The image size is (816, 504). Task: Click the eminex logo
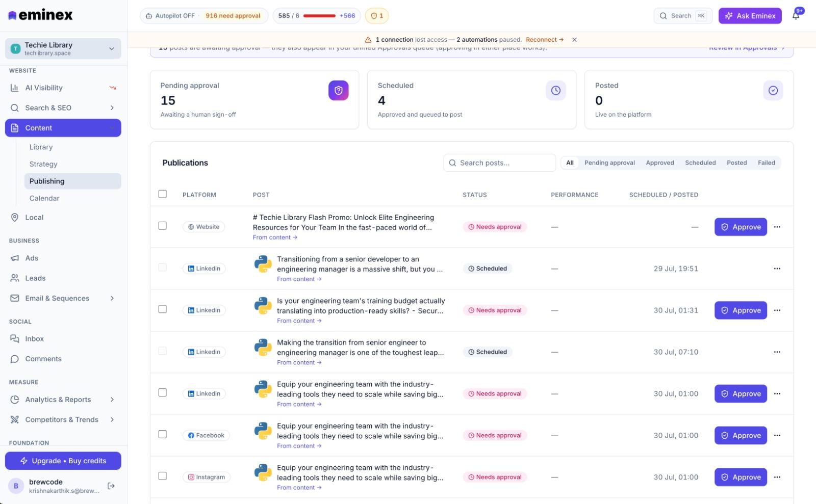41,15
